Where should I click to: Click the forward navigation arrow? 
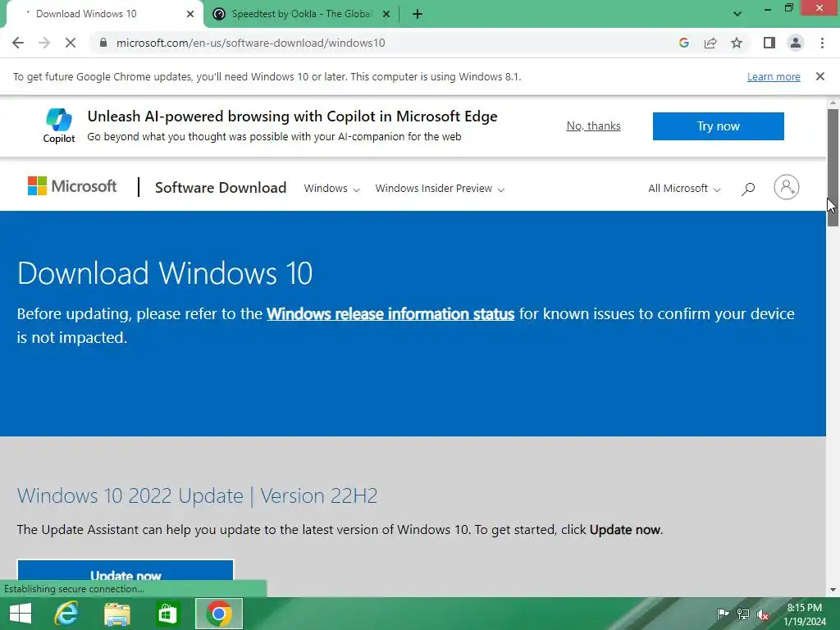pyautogui.click(x=44, y=43)
